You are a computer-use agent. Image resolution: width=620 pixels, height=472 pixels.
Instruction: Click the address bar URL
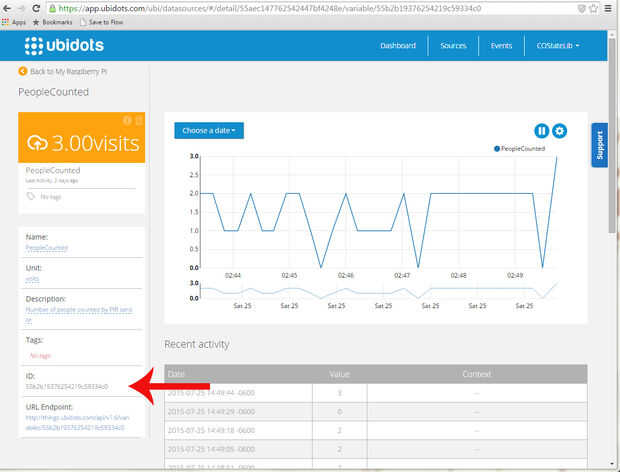[269, 8]
